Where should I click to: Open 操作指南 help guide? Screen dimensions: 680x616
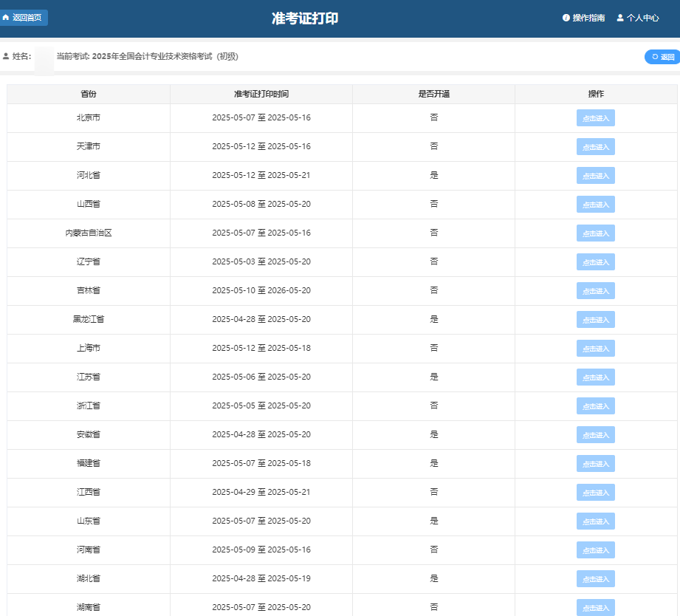coord(583,18)
